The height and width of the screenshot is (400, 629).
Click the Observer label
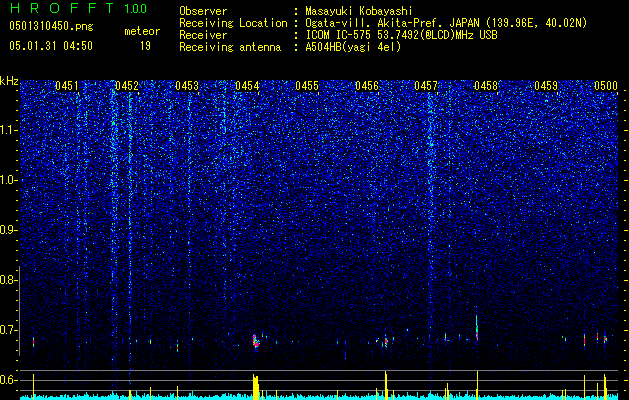tap(203, 11)
